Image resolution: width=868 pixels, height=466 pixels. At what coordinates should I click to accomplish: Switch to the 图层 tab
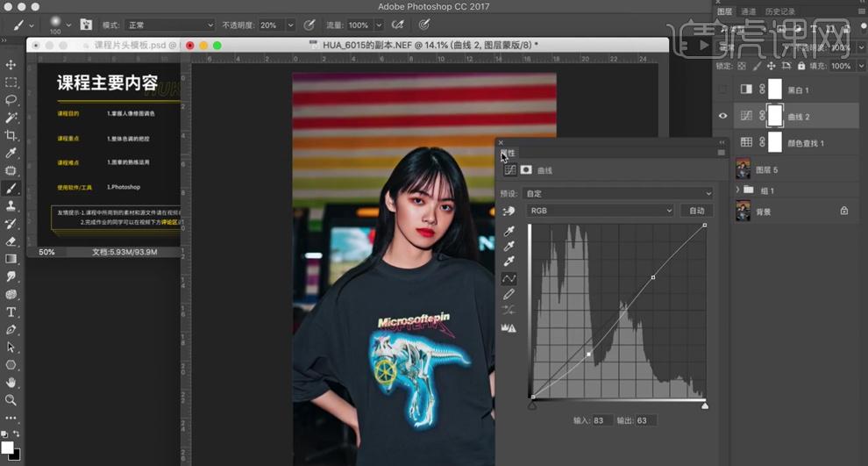724,11
